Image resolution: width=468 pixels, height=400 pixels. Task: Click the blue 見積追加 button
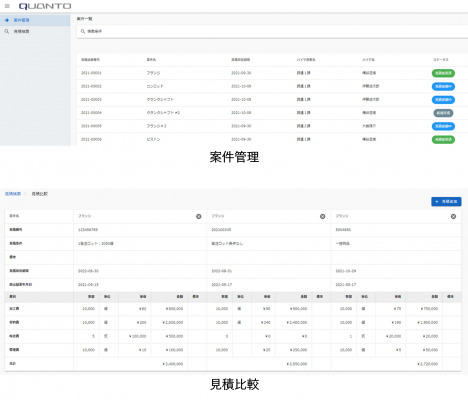tap(446, 202)
